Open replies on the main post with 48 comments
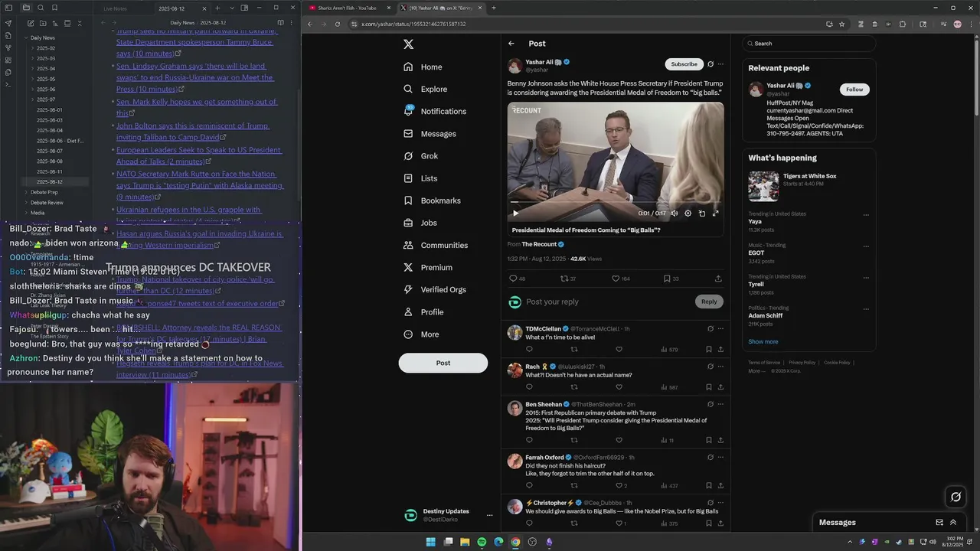This screenshot has height=551, width=980. [513, 279]
